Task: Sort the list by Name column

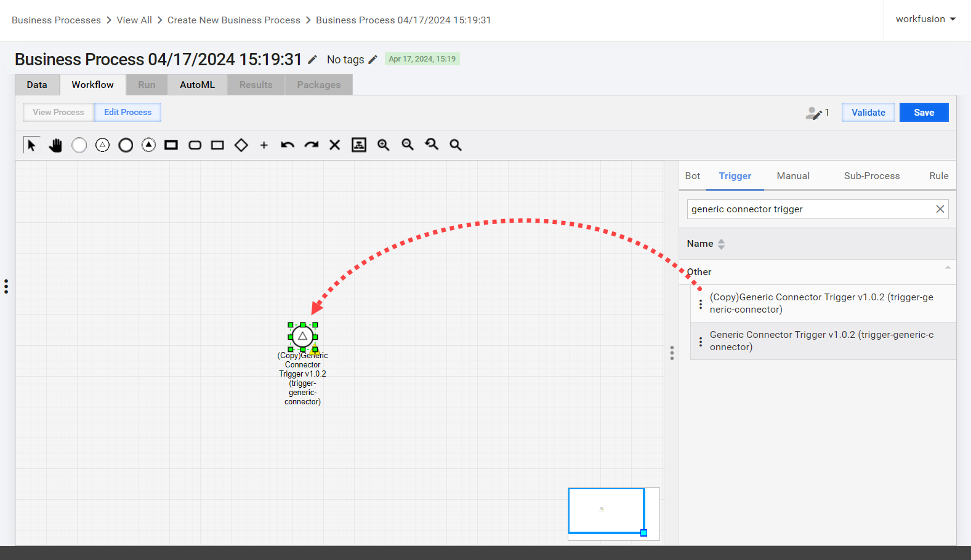Action: point(706,244)
